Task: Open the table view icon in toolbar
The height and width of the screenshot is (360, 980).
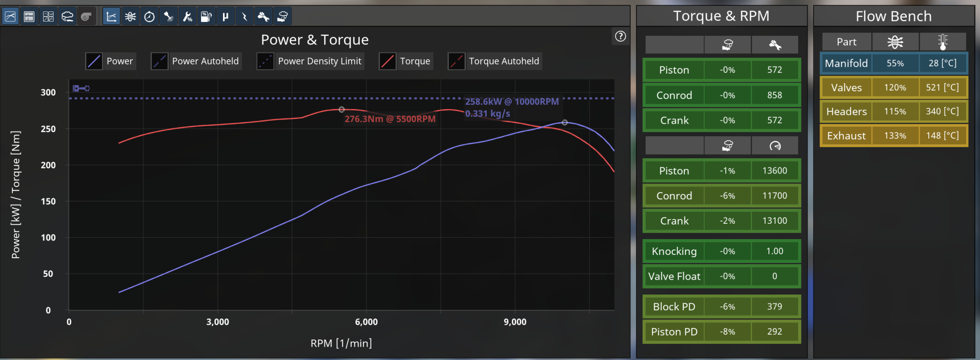Action: [29, 17]
